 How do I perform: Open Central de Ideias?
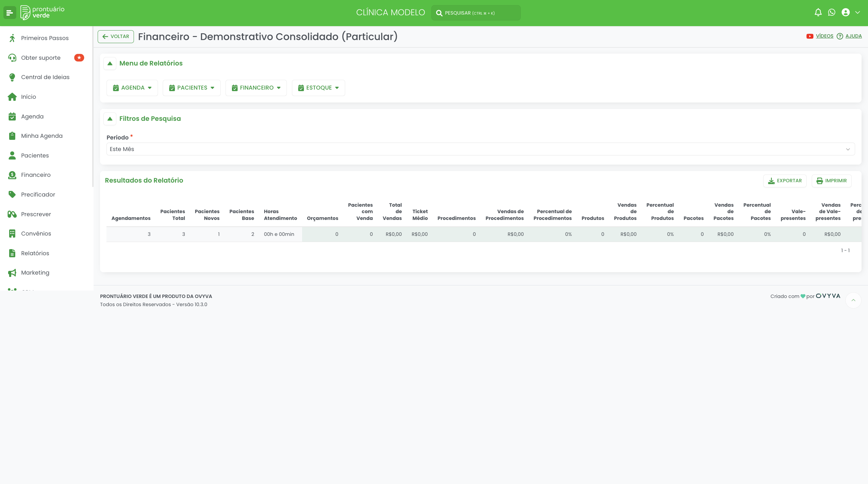click(x=46, y=77)
